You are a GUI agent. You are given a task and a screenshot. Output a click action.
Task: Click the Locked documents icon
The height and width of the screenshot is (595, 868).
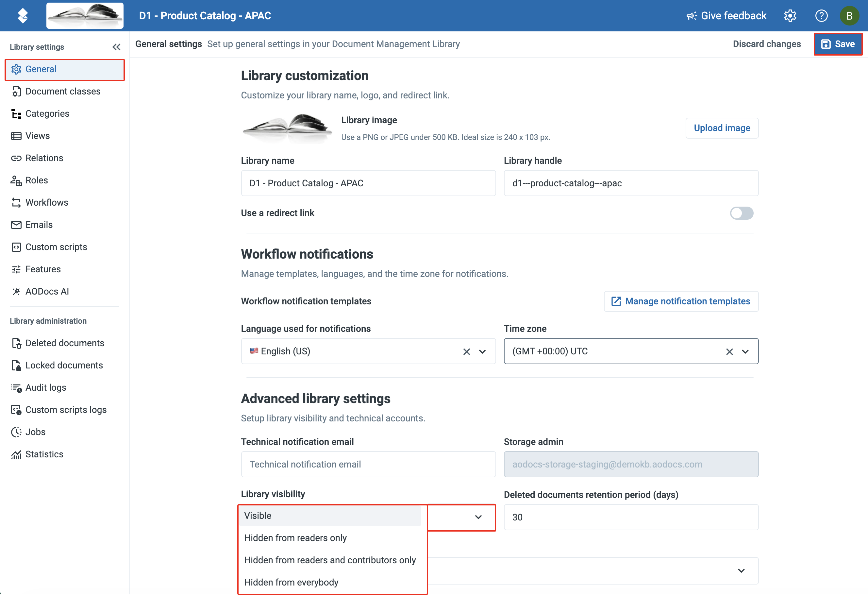tap(16, 365)
